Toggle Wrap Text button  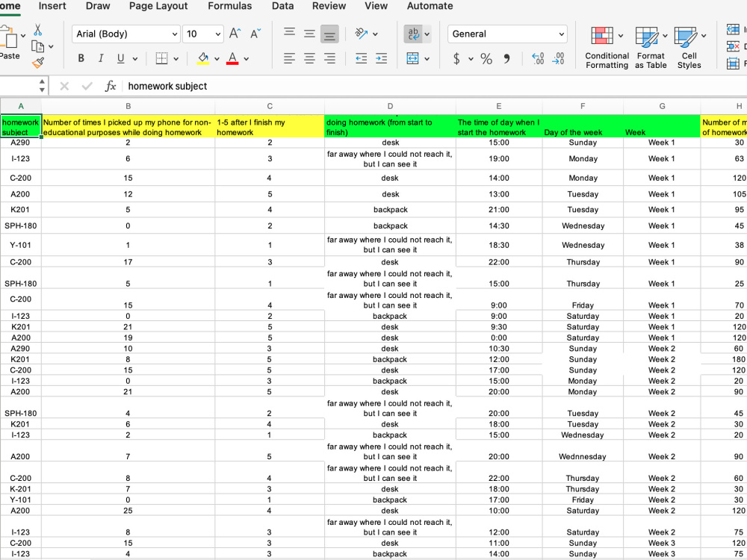click(412, 34)
